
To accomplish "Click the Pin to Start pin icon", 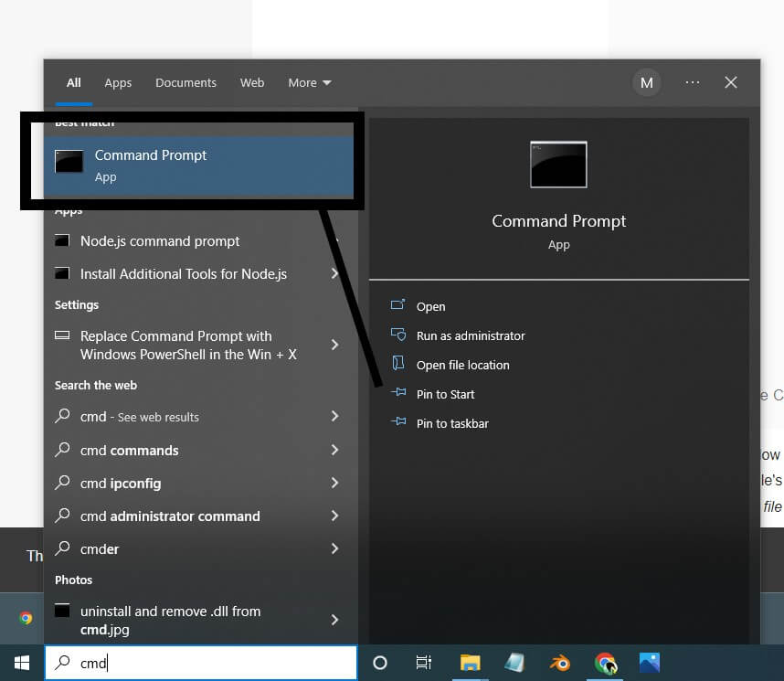I will click(x=398, y=392).
